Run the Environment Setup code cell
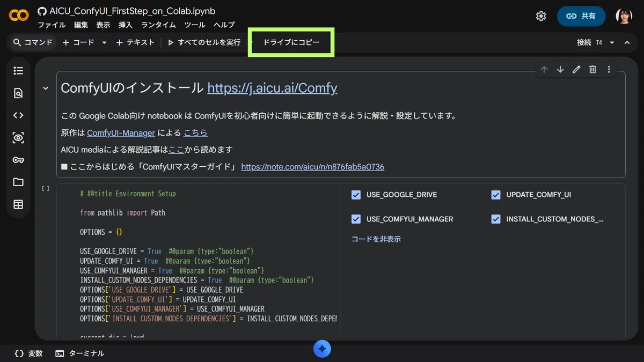The width and height of the screenshot is (644, 362). point(46,189)
